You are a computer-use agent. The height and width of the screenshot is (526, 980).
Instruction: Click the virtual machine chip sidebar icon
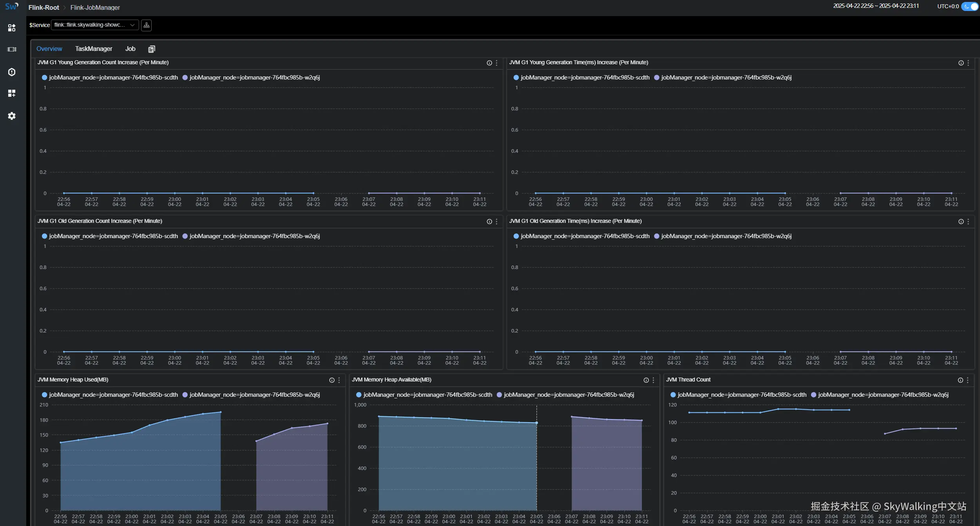tap(12, 49)
